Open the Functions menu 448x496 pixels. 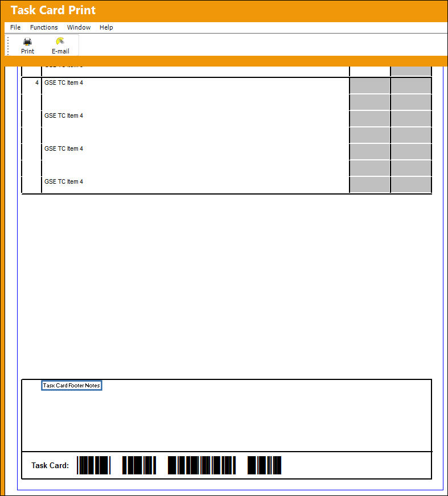(x=44, y=27)
